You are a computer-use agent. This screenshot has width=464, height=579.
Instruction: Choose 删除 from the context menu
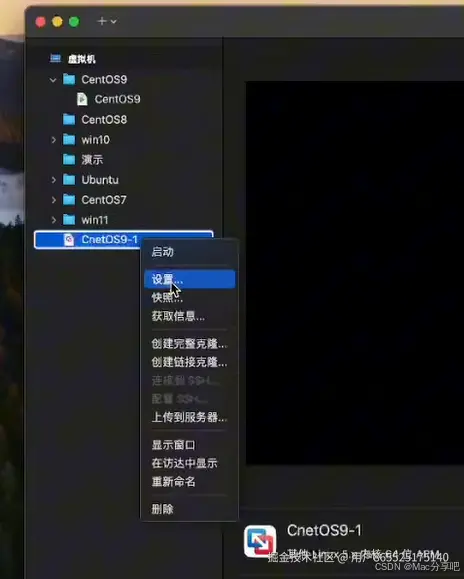189,509
